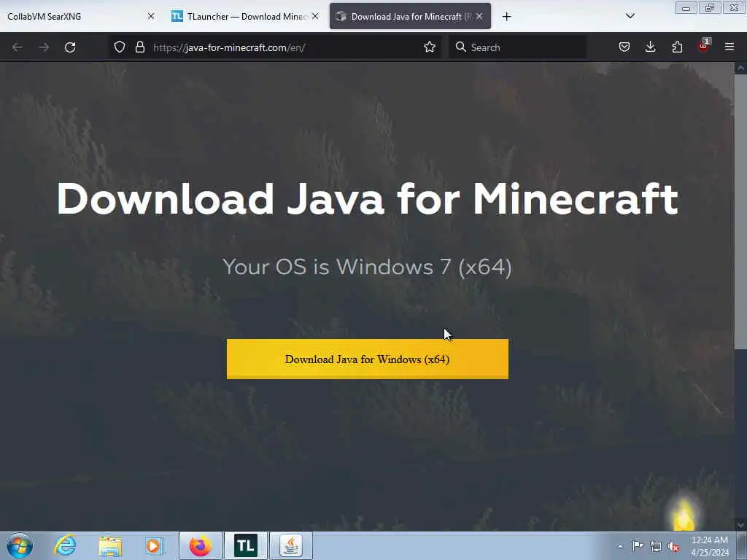The image size is (747, 560).
Task: Open the Firefox hamburger menu
Action: [x=729, y=47]
